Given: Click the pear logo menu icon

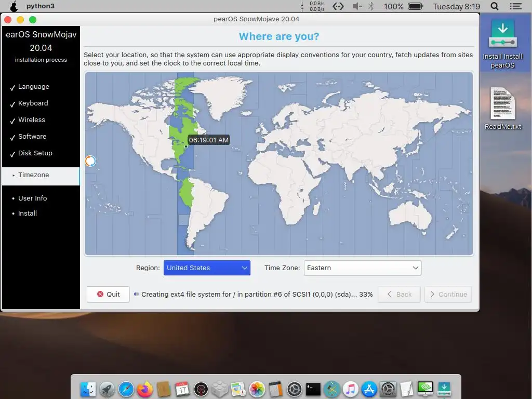Looking at the screenshot, I should [x=14, y=6].
